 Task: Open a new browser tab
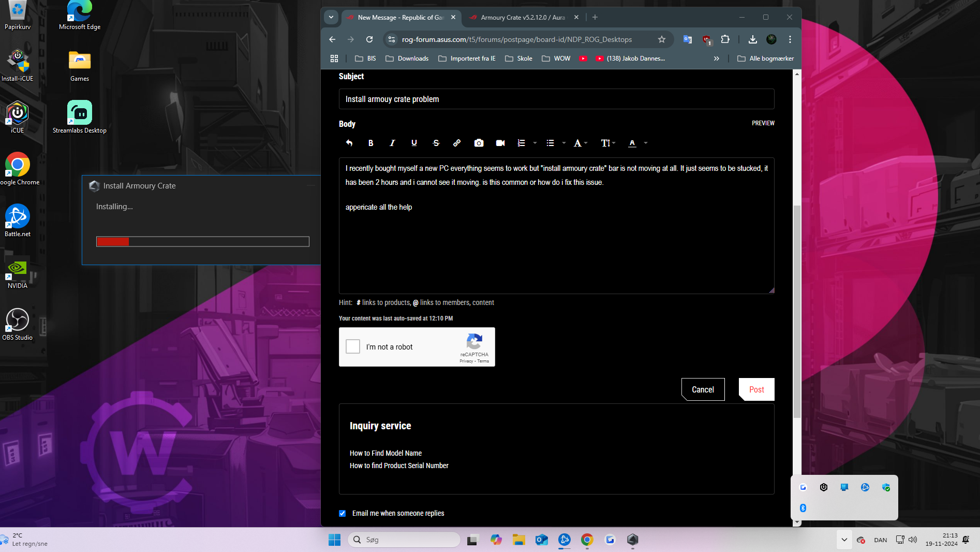595,17
